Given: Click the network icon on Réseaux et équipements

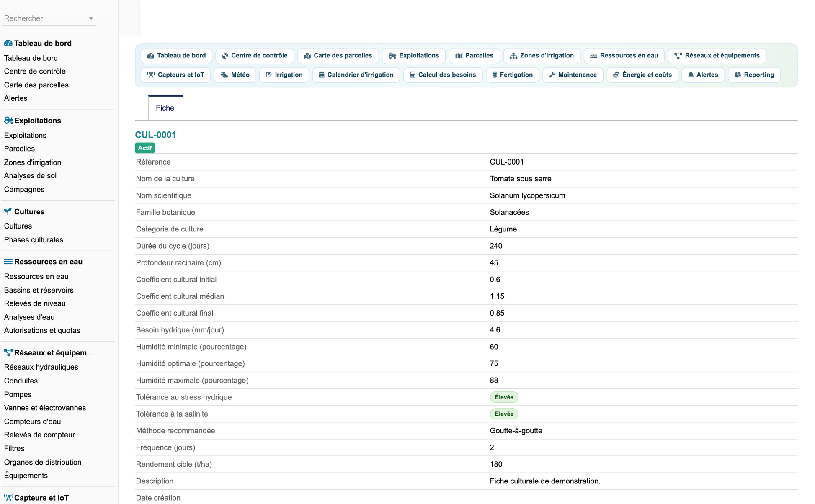Looking at the screenshot, I should pos(678,56).
